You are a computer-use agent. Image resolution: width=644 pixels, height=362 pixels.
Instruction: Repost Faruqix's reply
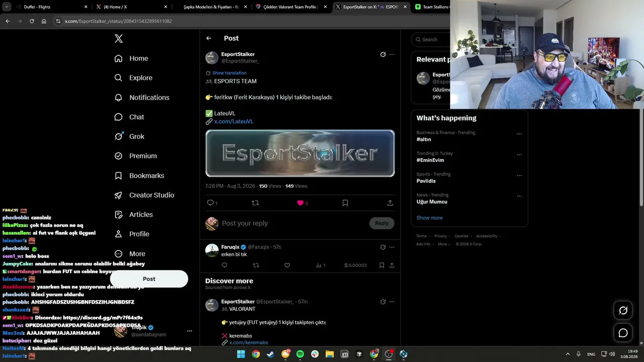(x=256, y=265)
